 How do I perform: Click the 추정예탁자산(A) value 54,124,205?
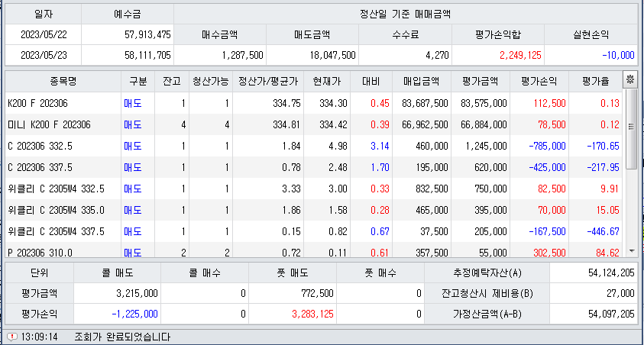tap(611, 272)
